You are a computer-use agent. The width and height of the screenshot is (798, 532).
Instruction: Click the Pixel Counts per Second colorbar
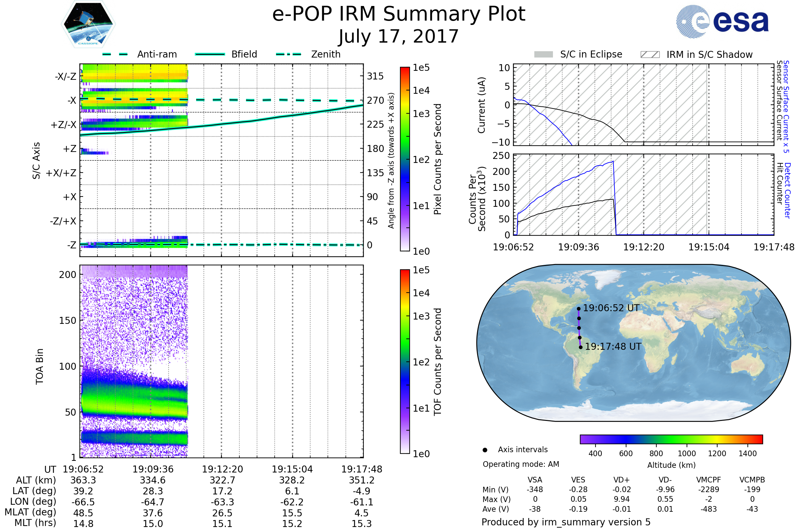[x=405, y=159]
